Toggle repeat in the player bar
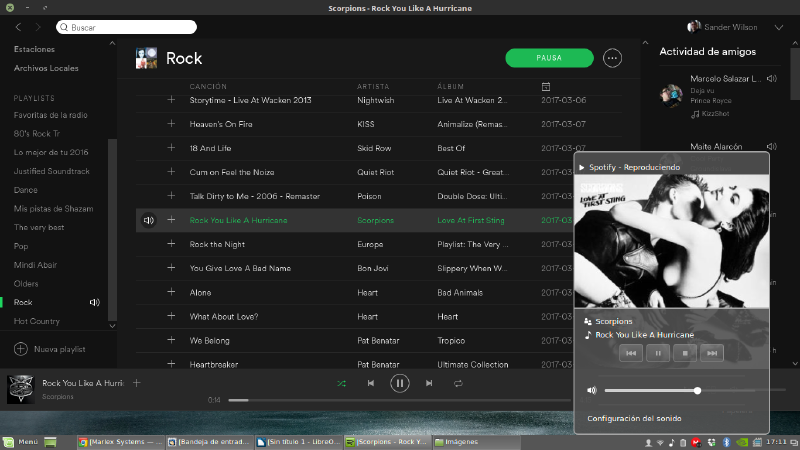Image resolution: width=800 pixels, height=450 pixels. 458,383
